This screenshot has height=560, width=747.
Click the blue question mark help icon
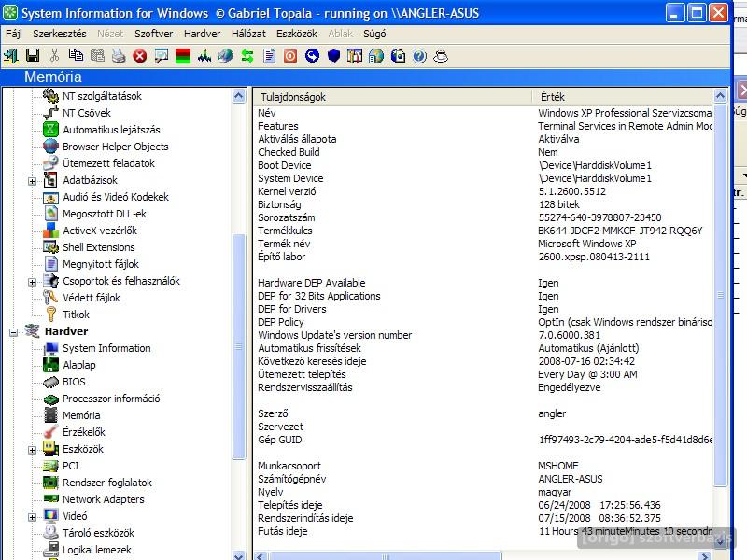pos(419,56)
